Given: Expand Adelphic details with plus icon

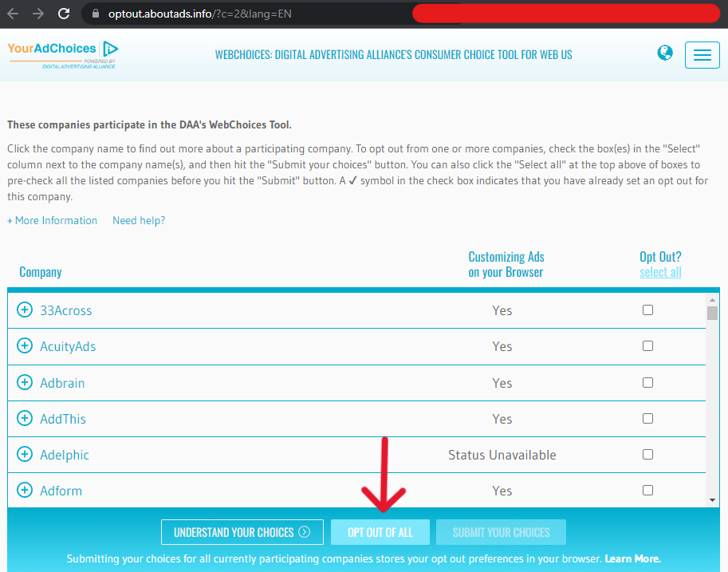Looking at the screenshot, I should (25, 454).
